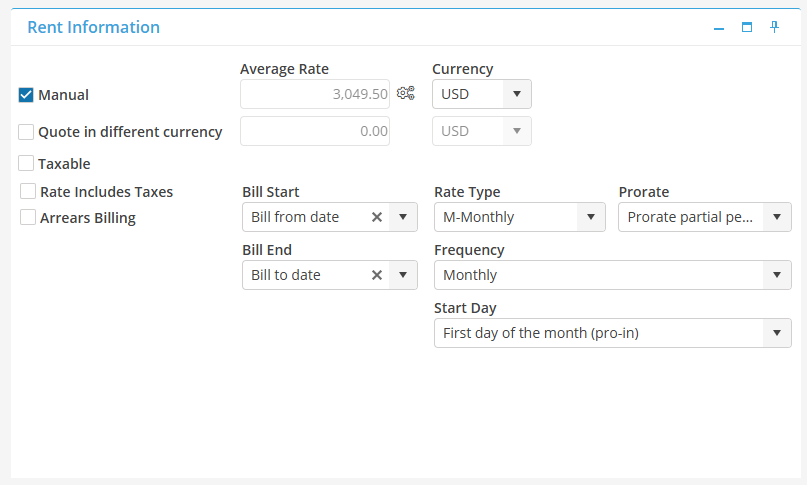The width and height of the screenshot is (807, 485).
Task: Maximize the Rent Information panel
Action: coord(746,28)
